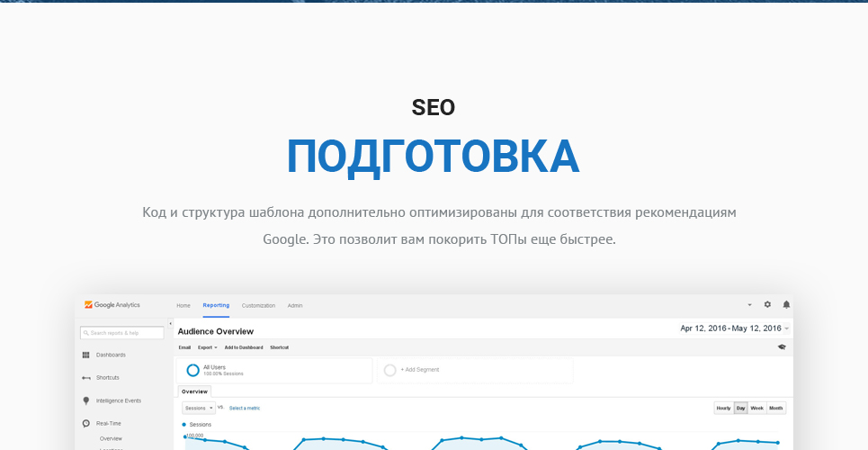
Task: Open the Export dropdown
Action: 207,347
